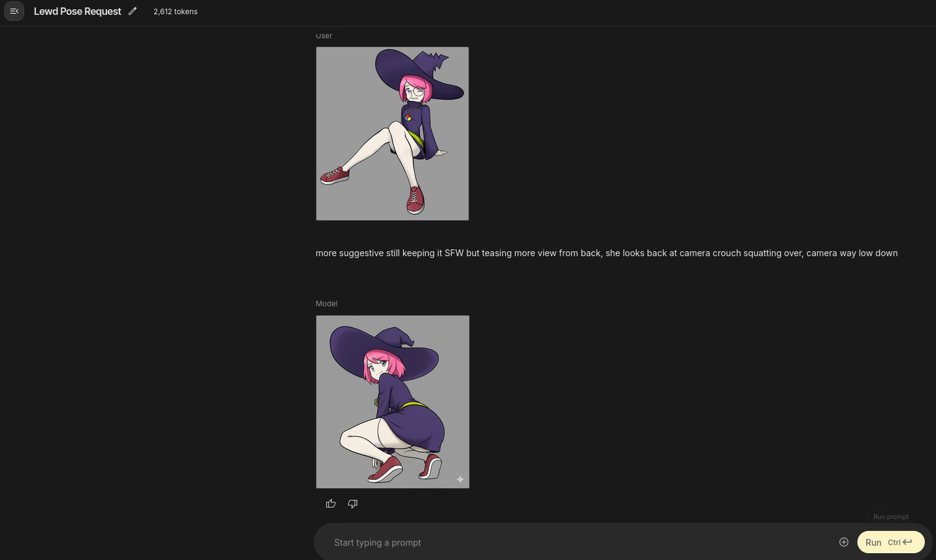This screenshot has width=936, height=560.
Task: Click the Lewd Pose Request title text
Action: tap(77, 11)
